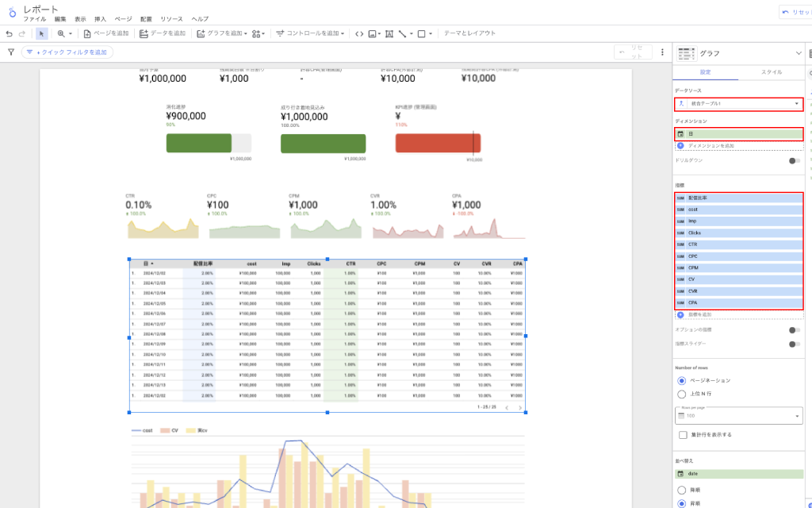
Task: Select the text box tool
Action: pos(389,33)
